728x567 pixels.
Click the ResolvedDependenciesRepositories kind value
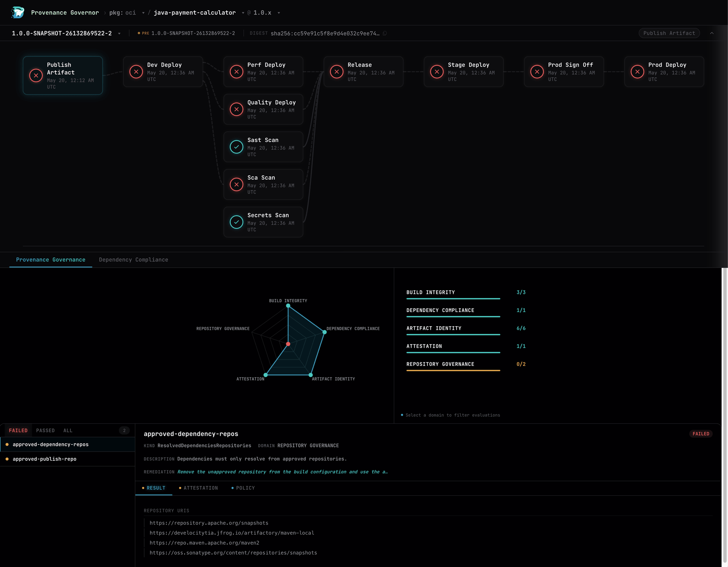click(204, 446)
